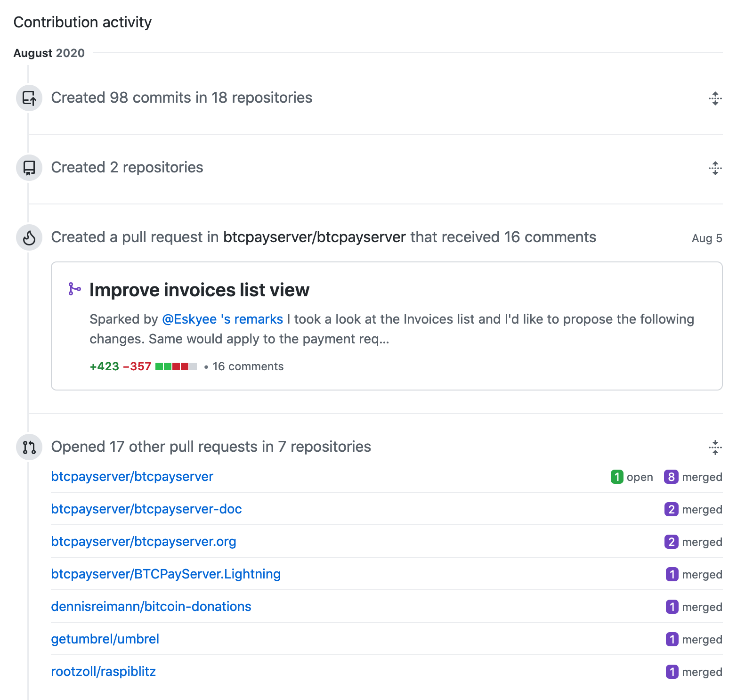745x700 pixels.
Task: Click the flame icon for hot pull request
Action: (x=29, y=237)
